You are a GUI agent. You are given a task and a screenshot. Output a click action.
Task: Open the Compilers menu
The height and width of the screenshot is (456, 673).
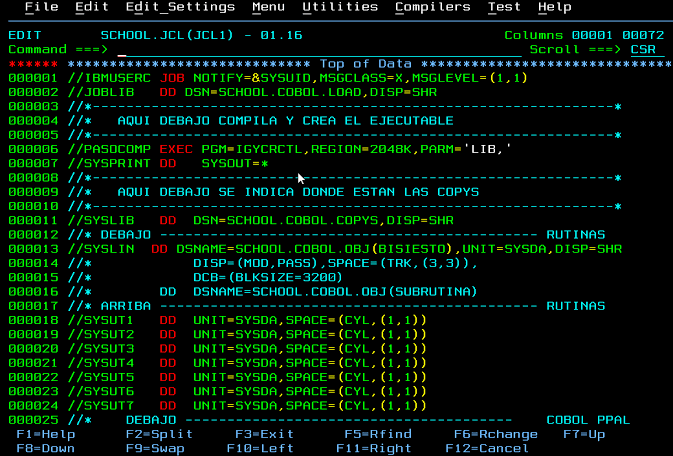click(x=432, y=7)
